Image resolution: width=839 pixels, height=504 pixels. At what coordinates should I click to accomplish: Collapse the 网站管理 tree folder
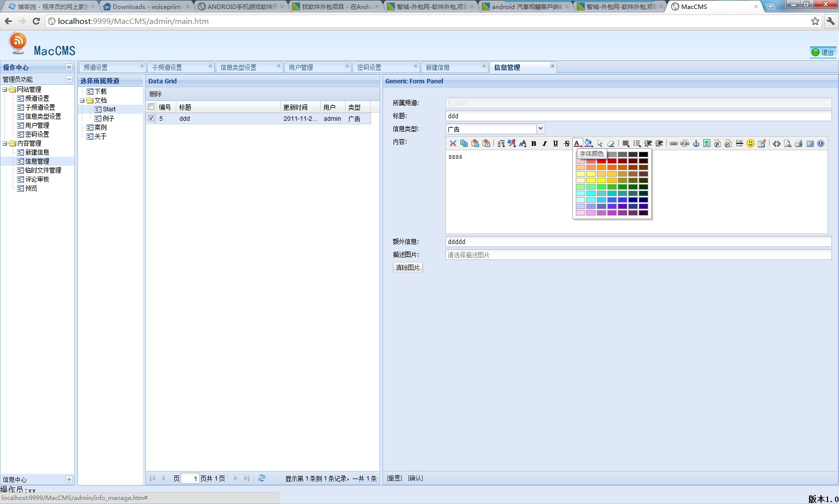(x=5, y=89)
